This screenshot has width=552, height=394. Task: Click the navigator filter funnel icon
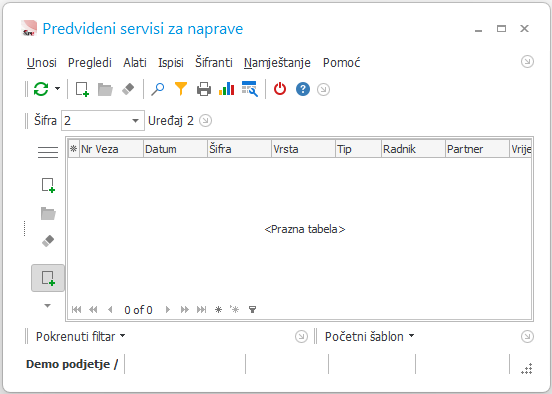(252, 309)
